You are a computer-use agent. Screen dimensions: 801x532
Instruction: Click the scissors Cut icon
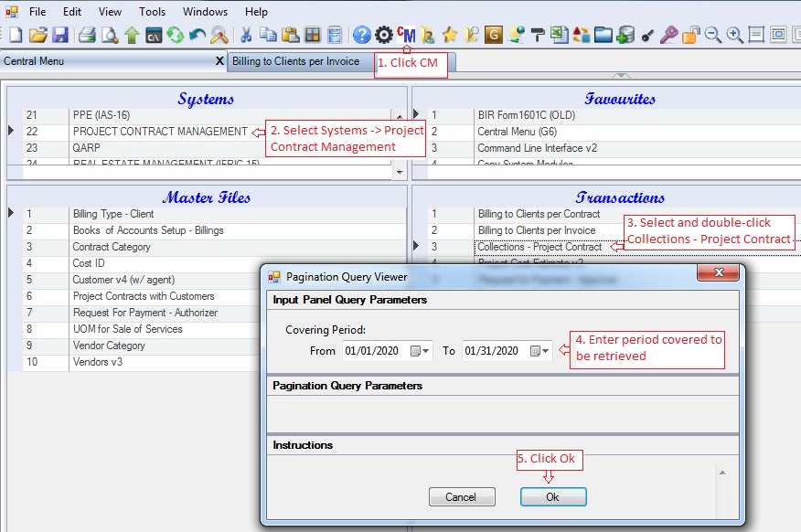(x=246, y=35)
